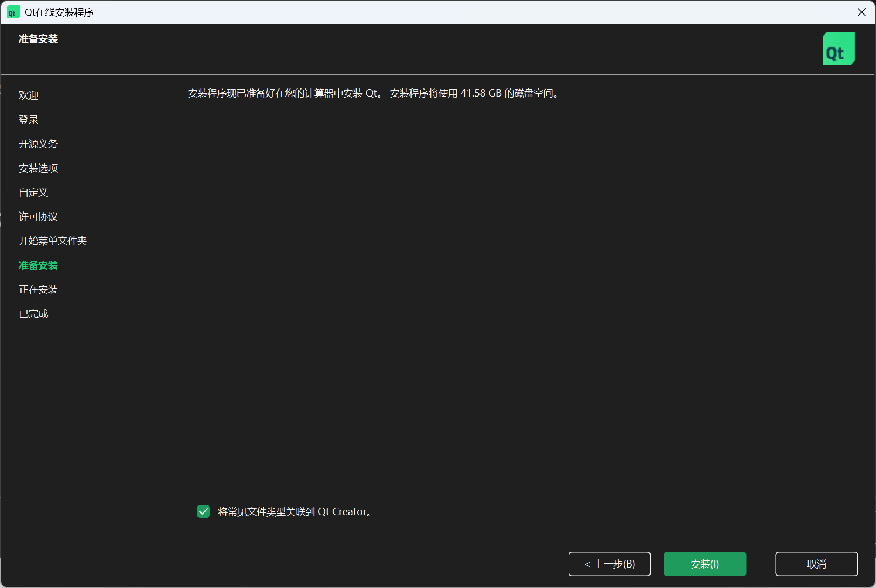Select 许可协议 step in sidebar

click(38, 217)
